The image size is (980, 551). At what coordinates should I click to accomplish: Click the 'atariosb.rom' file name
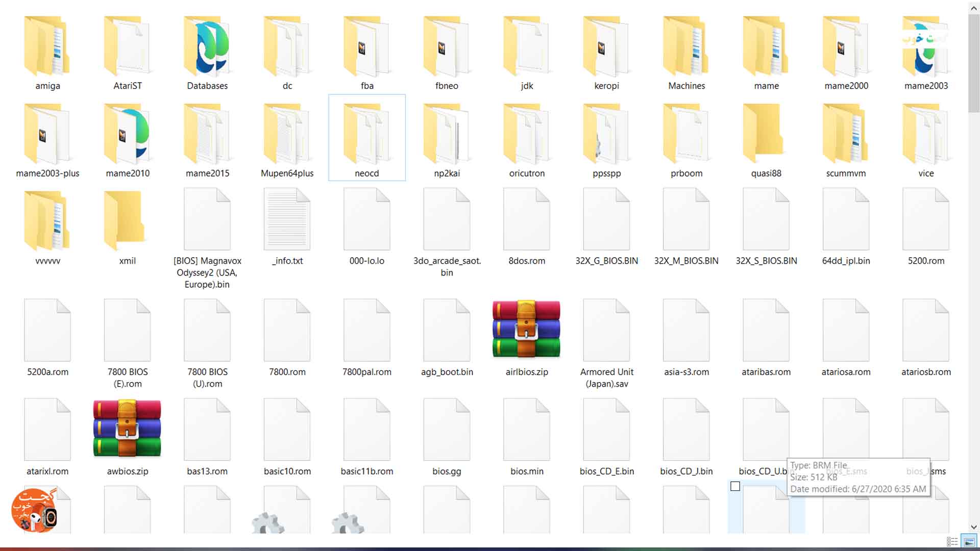(x=926, y=372)
